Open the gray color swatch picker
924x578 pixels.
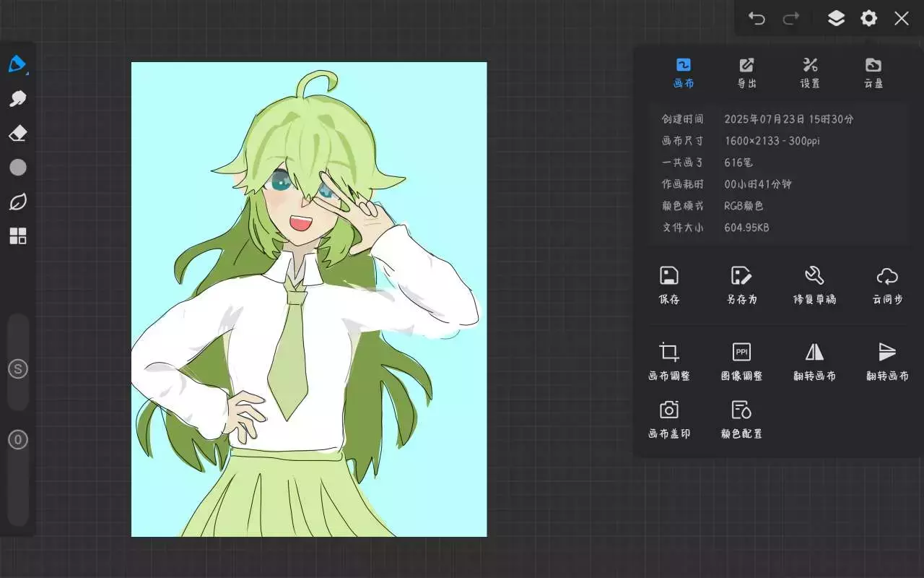17,168
